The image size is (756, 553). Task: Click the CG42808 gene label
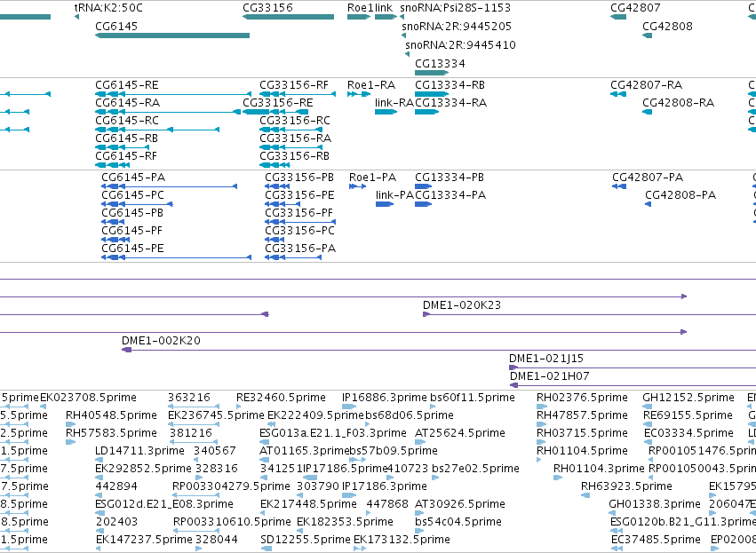pyautogui.click(x=667, y=27)
